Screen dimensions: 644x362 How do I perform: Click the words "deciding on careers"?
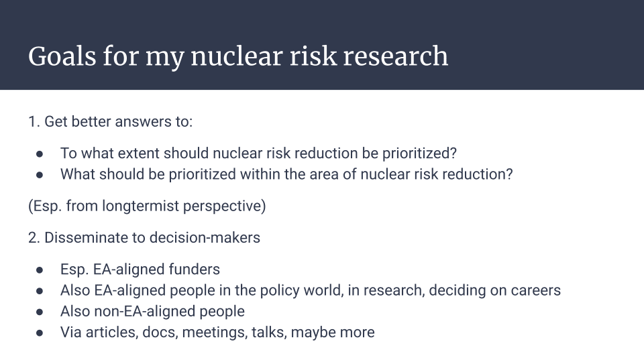(494, 290)
